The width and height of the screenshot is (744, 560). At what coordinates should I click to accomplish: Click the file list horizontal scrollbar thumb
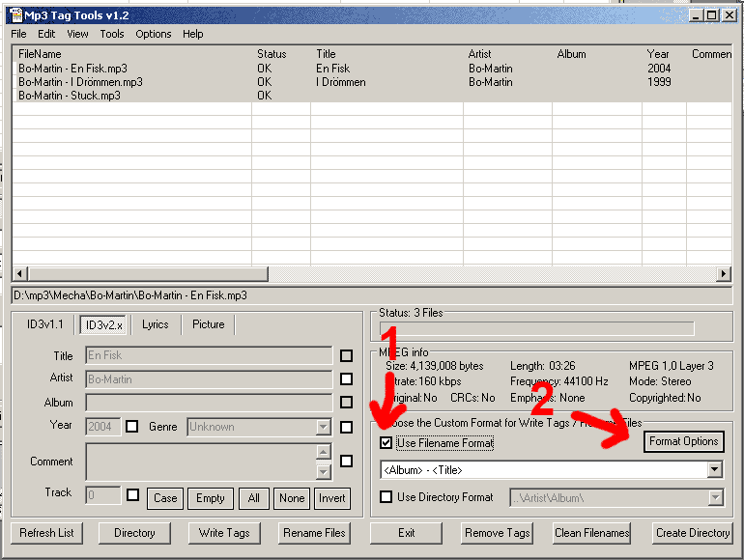click(148, 273)
